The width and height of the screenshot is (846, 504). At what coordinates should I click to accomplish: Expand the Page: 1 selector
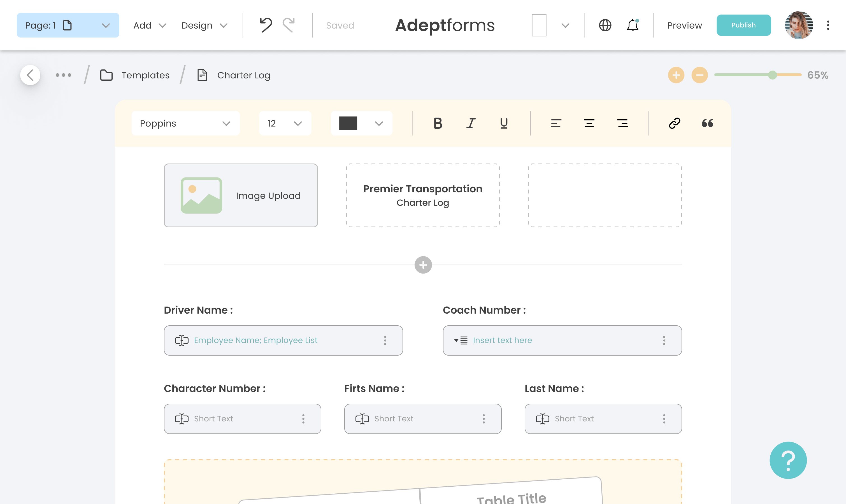tap(68, 25)
